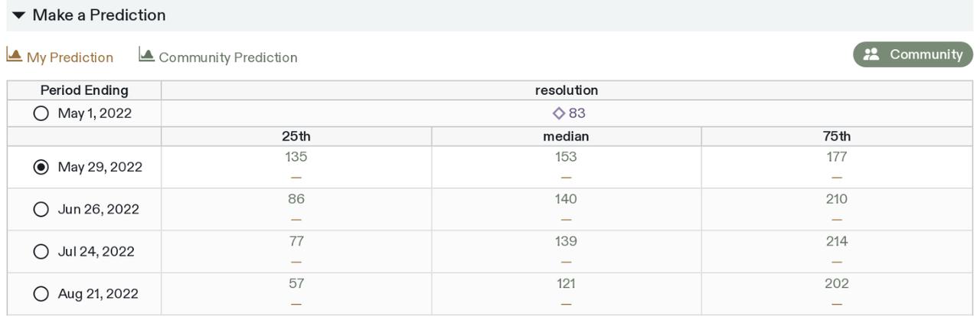Click the My Prediction chart icon
980x317 pixels.
(x=14, y=55)
